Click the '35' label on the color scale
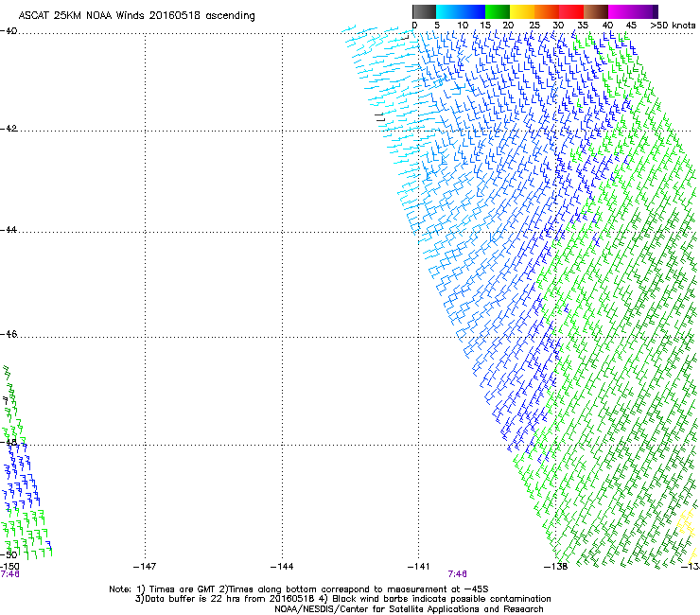 pyautogui.click(x=583, y=26)
